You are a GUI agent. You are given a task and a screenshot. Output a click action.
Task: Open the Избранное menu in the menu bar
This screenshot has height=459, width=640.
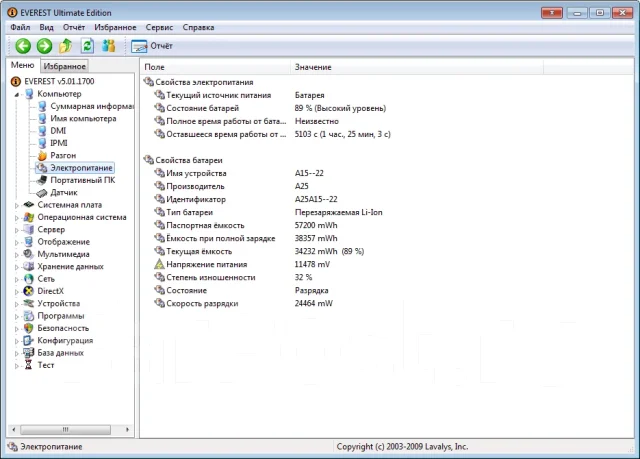115,27
